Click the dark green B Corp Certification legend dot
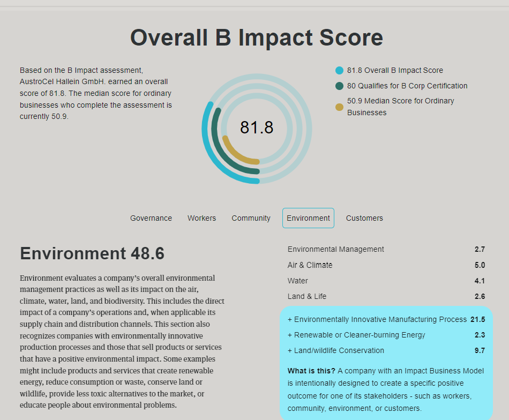 (x=339, y=86)
